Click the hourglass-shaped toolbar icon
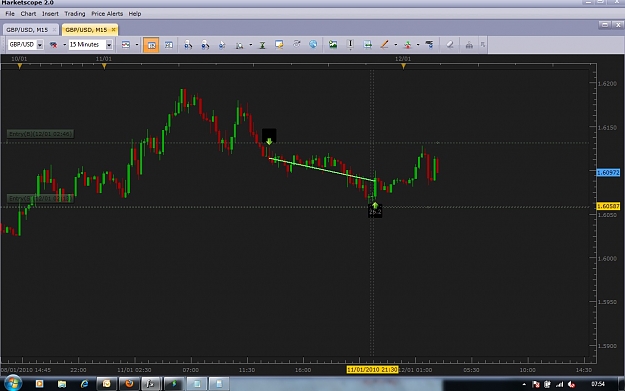625x391 pixels. [262, 45]
